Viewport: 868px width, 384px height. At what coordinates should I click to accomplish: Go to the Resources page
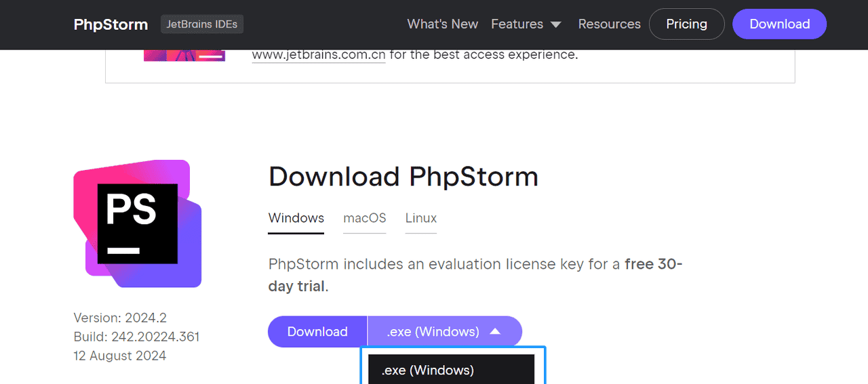click(x=609, y=24)
